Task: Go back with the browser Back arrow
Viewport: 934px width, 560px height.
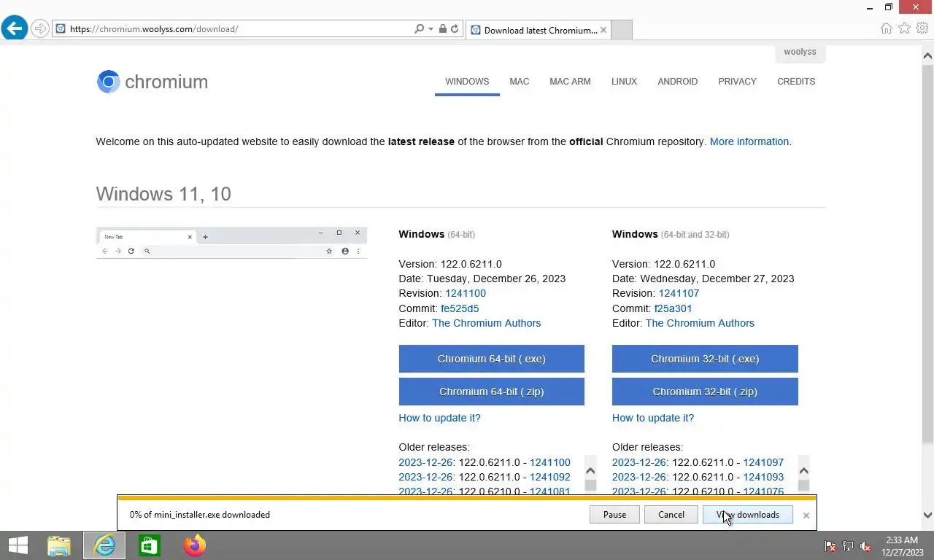Action: (15, 28)
